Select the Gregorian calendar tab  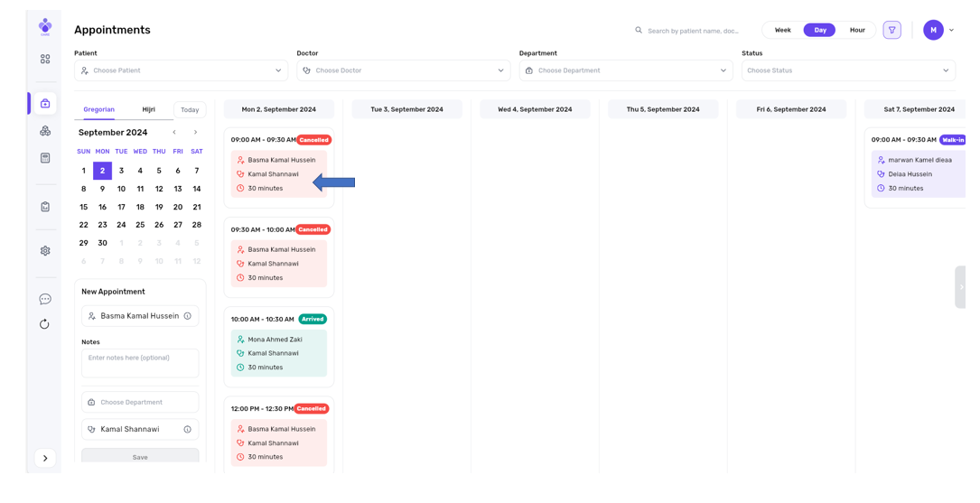98,109
